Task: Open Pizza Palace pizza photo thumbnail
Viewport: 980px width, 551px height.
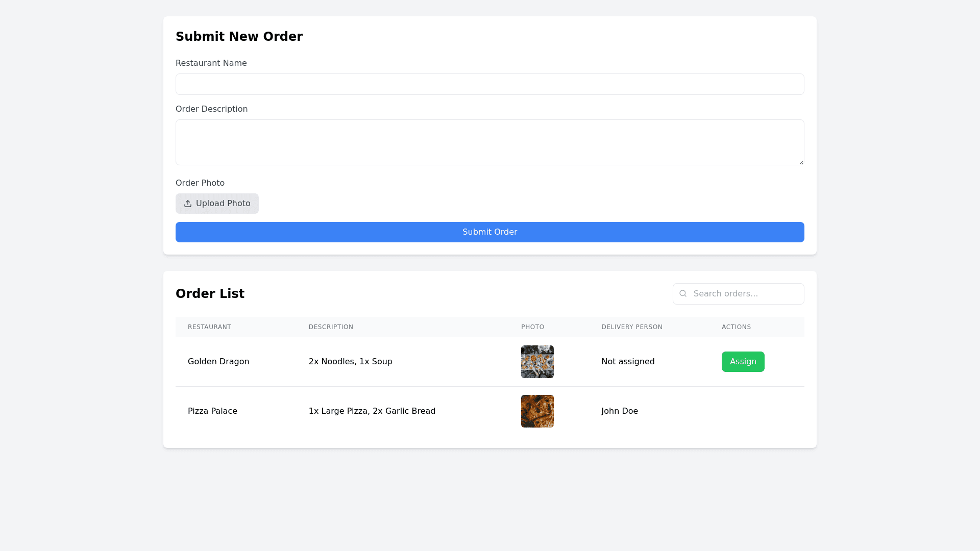Action: (x=537, y=411)
